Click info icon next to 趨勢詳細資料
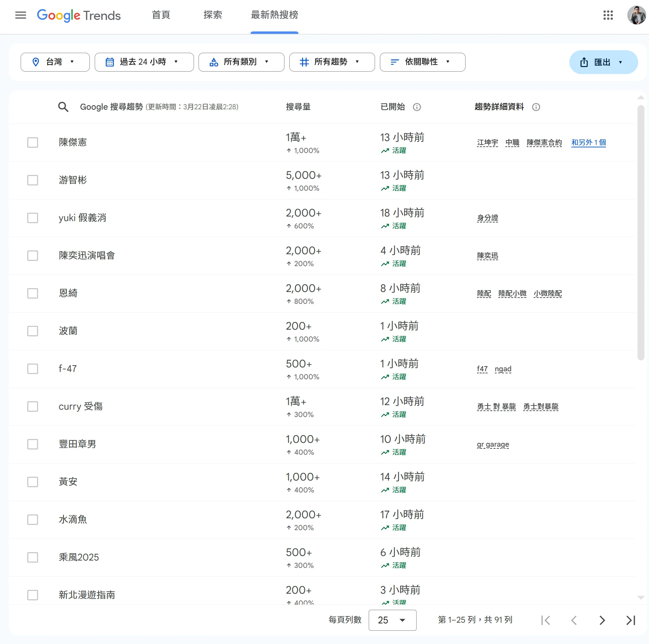 pyautogui.click(x=536, y=107)
